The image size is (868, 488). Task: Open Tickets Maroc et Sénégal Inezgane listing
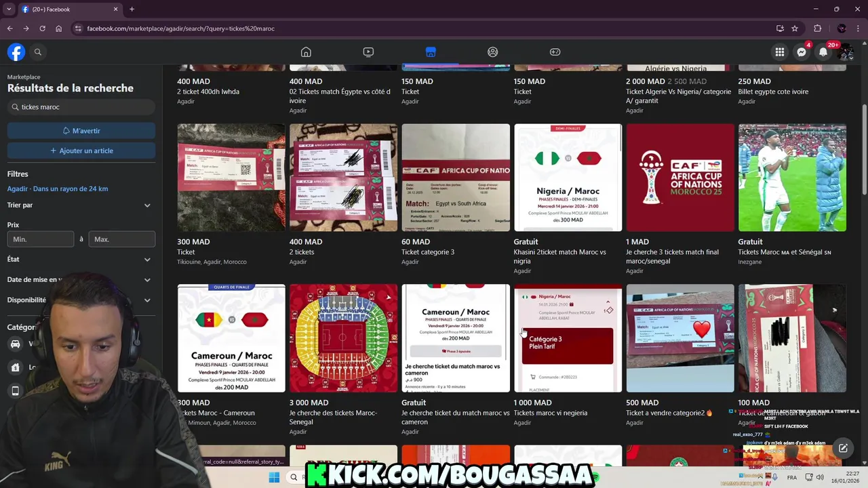pos(792,178)
